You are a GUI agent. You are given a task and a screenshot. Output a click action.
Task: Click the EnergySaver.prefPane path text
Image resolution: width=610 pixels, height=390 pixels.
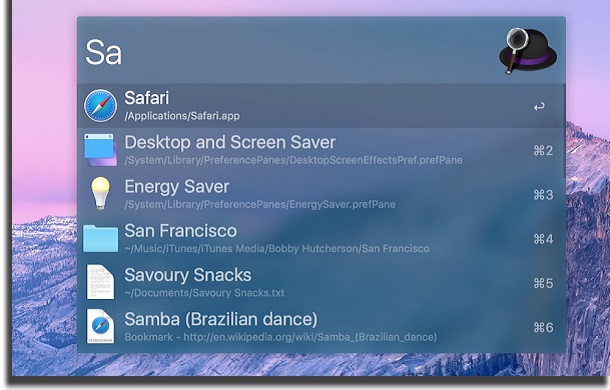[x=260, y=204]
